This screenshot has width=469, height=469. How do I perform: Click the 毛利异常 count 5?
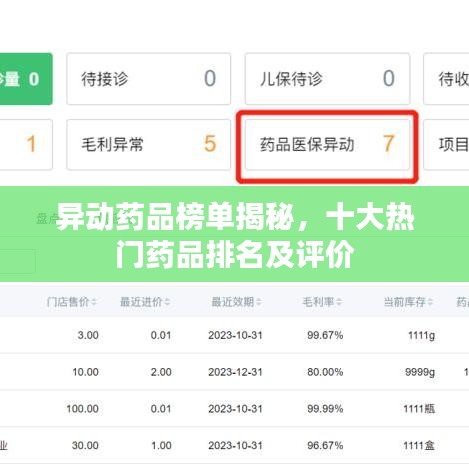[210, 144]
